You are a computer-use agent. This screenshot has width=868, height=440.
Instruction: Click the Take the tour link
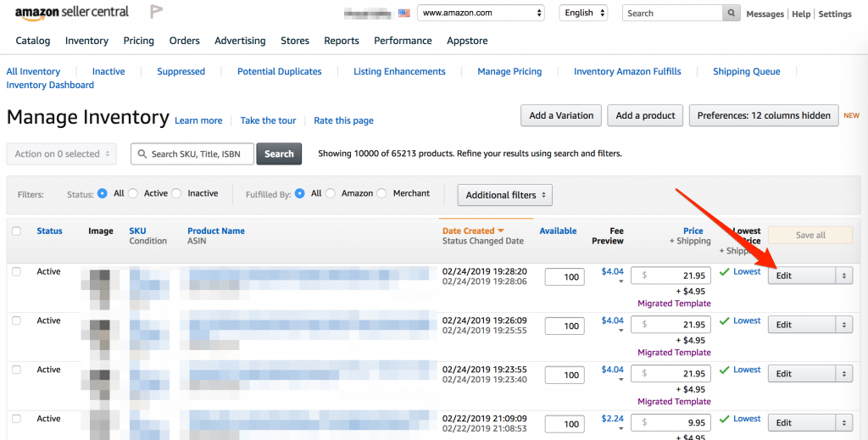[x=268, y=120]
